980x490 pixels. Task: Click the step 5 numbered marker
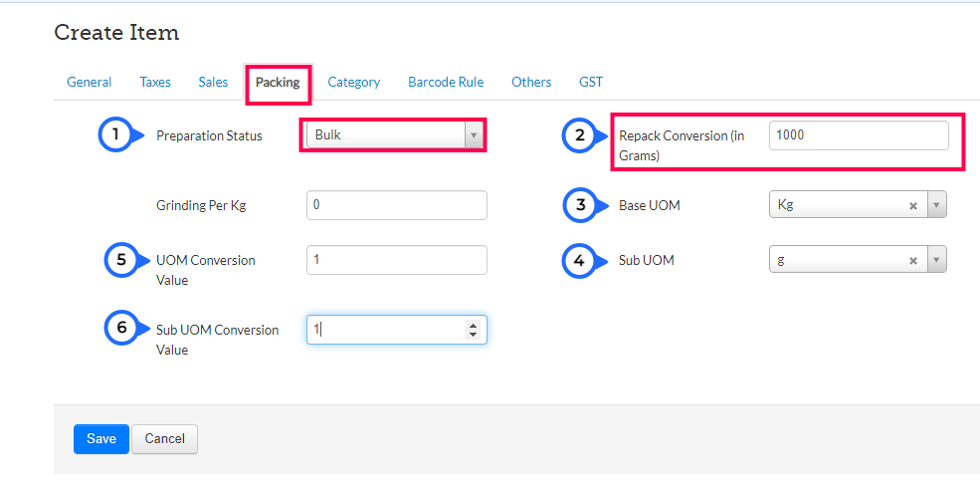(x=121, y=260)
